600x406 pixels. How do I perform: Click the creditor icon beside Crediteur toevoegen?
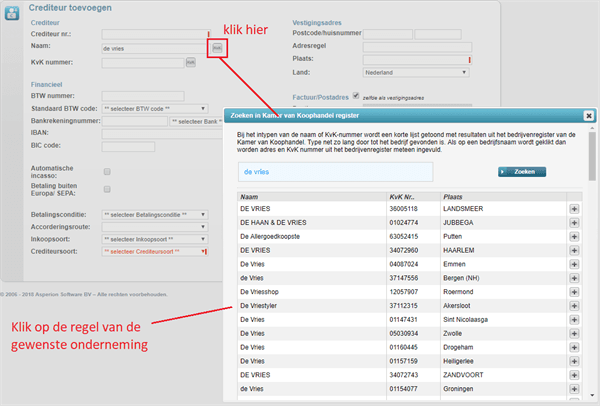12,13
